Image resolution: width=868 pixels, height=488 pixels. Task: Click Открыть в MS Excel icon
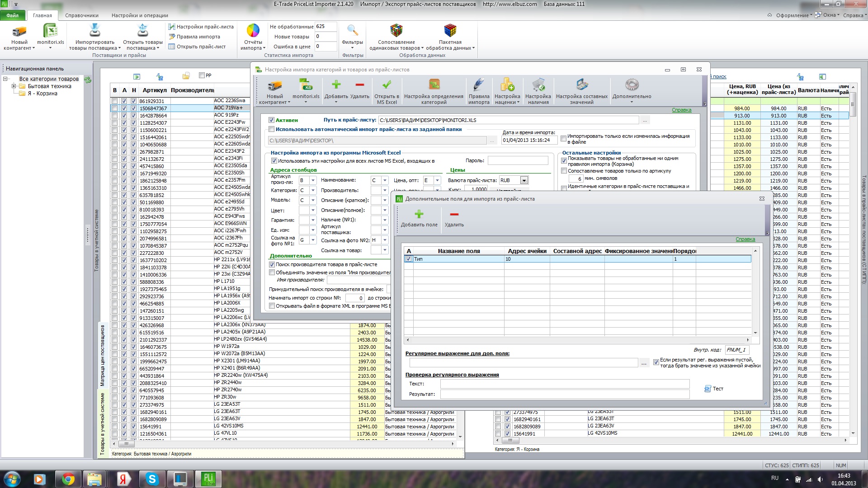387,84
